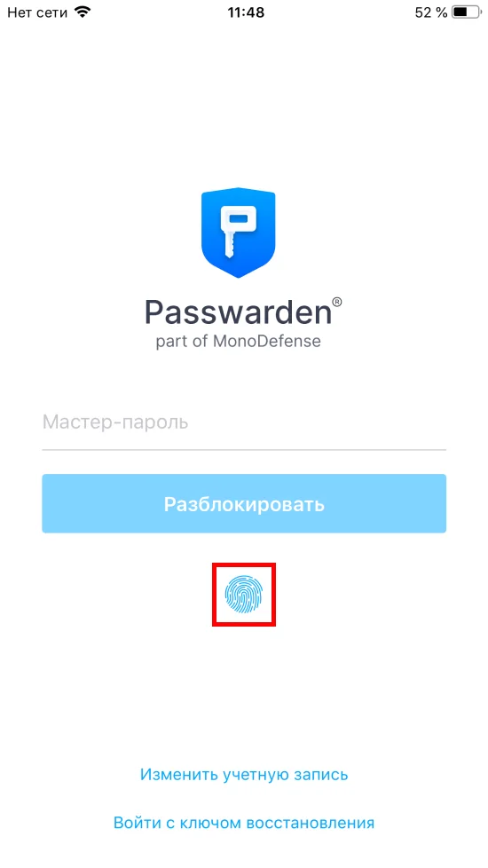Tap the slot cutout on the key head
Image resolution: width=488 pixels, height=868 pixels.
point(238,218)
